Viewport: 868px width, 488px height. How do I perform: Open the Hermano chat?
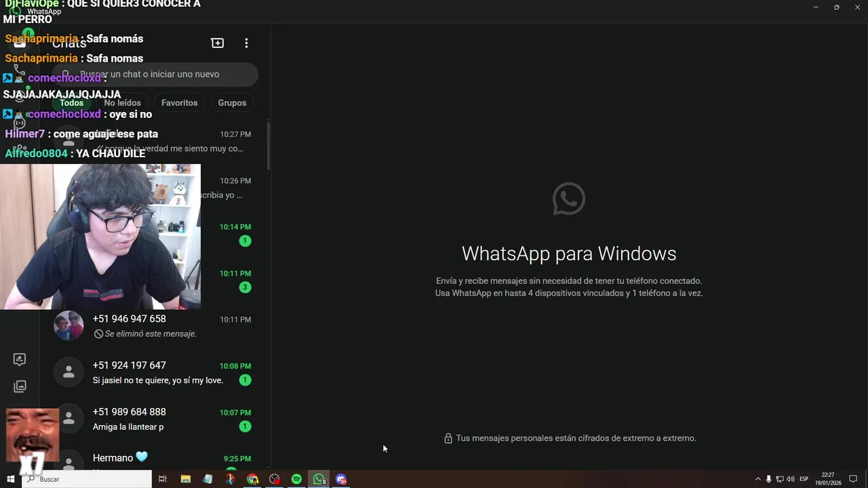pyautogui.click(x=155, y=458)
